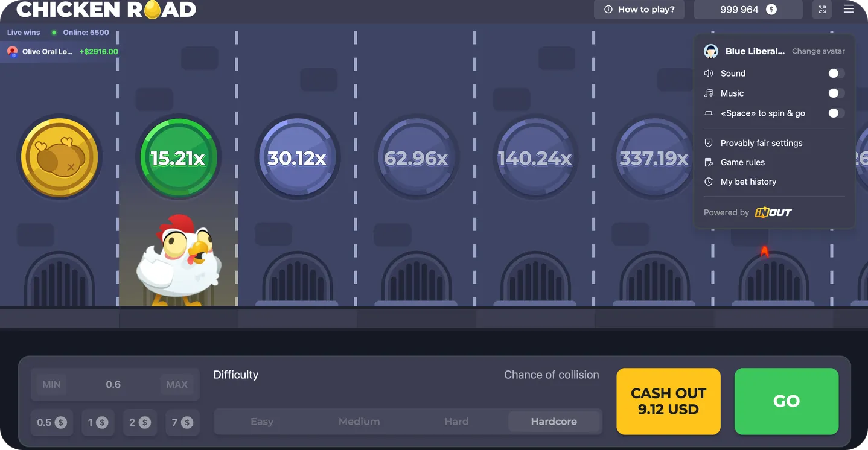Click the Blue Liberal... username
Image resolution: width=868 pixels, height=450 pixels.
pyautogui.click(x=755, y=51)
